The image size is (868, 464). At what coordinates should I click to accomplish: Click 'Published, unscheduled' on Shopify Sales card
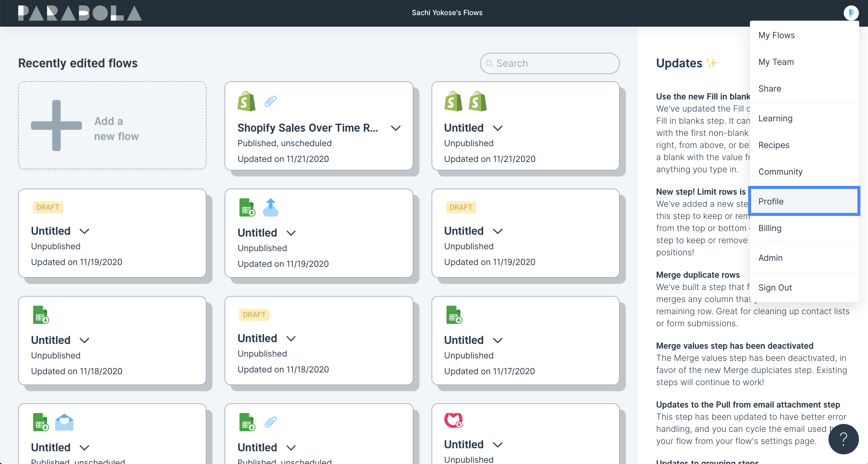[x=284, y=143]
